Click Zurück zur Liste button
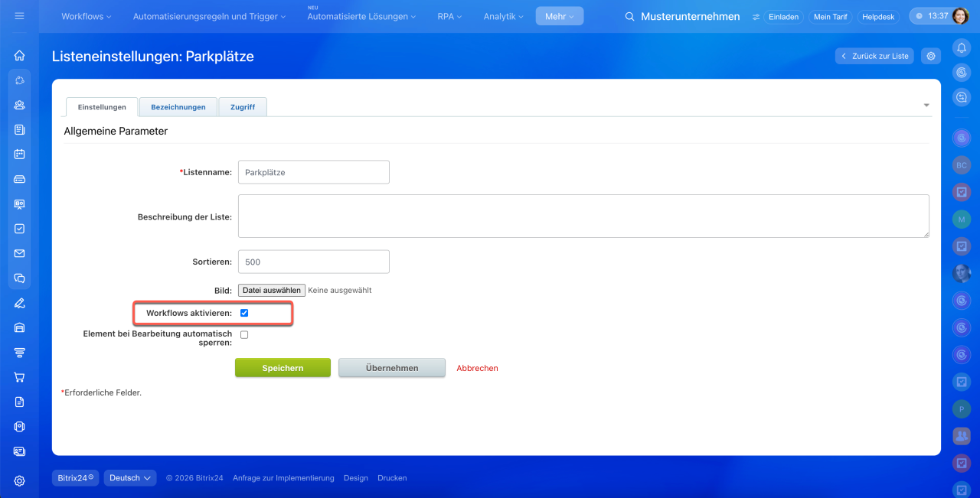Image resolution: width=980 pixels, height=498 pixels. click(874, 56)
